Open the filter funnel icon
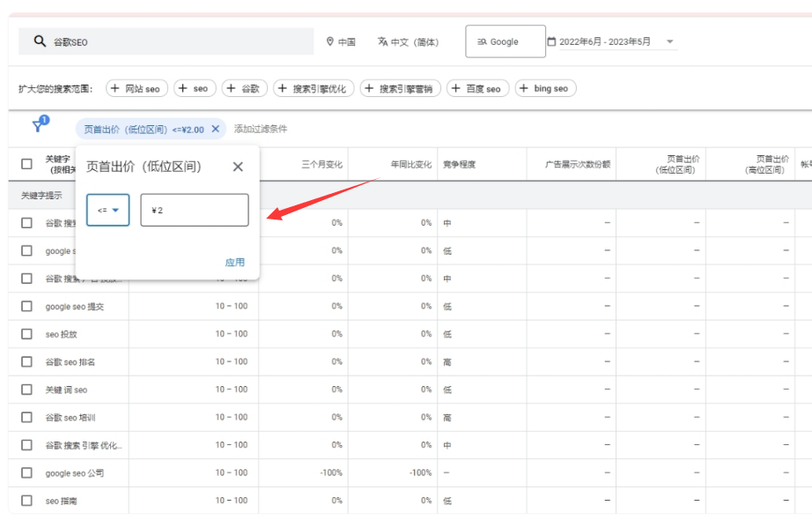 coord(38,127)
